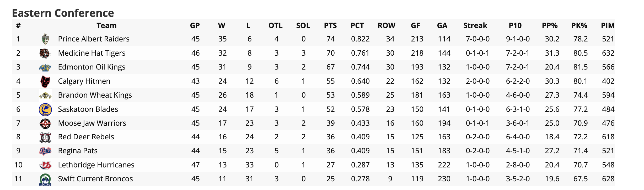
Task: Click the Edmonton Oil Kings logo
Action: pos(45,67)
